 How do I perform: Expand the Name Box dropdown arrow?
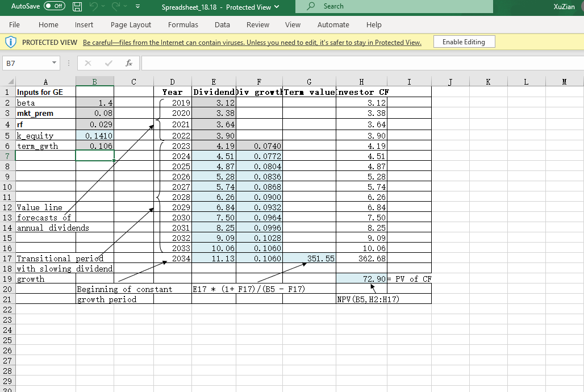pyautogui.click(x=54, y=63)
